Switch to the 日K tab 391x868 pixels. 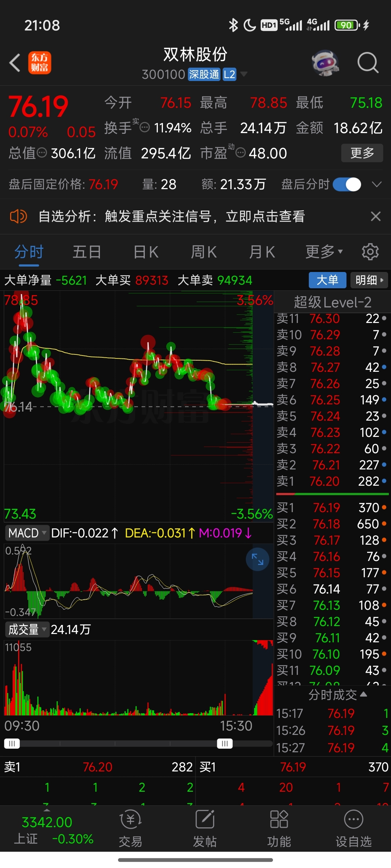click(146, 252)
